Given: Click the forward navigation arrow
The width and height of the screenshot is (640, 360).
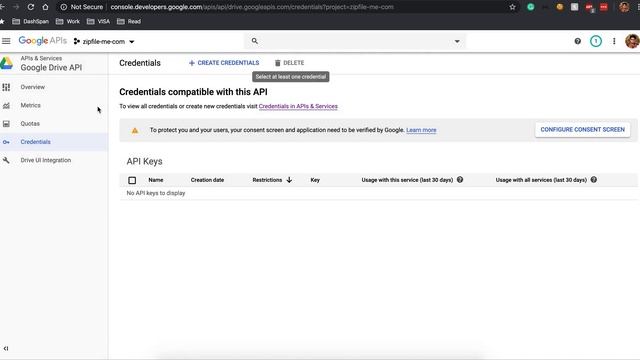Looking at the screenshot, I should click(16, 7).
